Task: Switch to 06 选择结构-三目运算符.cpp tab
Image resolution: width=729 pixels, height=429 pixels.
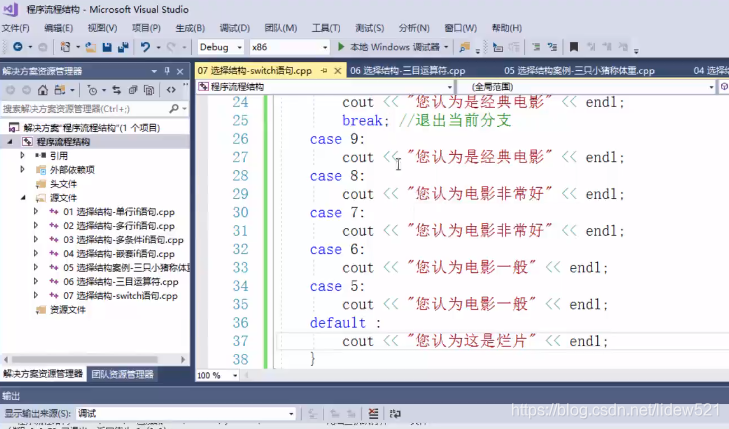Action: tap(408, 71)
